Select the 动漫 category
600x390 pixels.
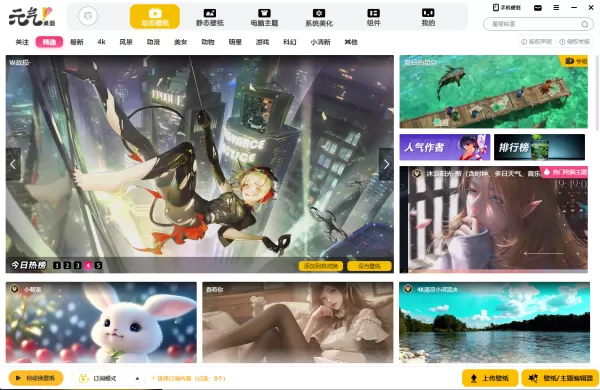click(x=153, y=42)
